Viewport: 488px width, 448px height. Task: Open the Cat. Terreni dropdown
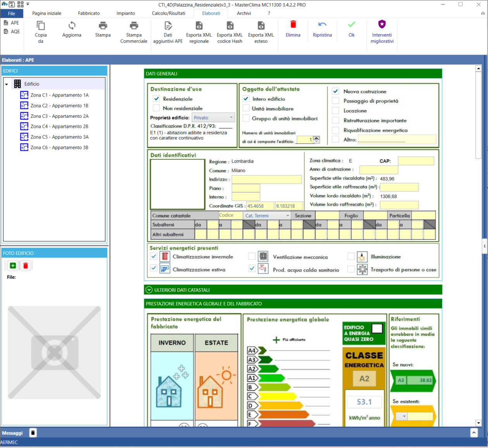(267, 215)
